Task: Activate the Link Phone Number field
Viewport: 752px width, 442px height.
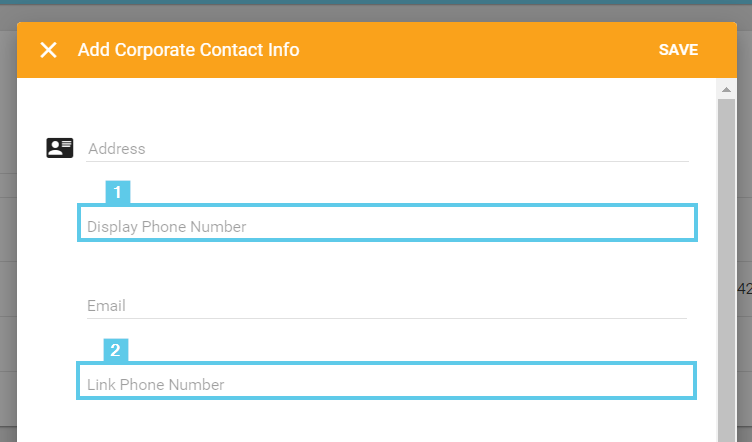Action: (387, 384)
